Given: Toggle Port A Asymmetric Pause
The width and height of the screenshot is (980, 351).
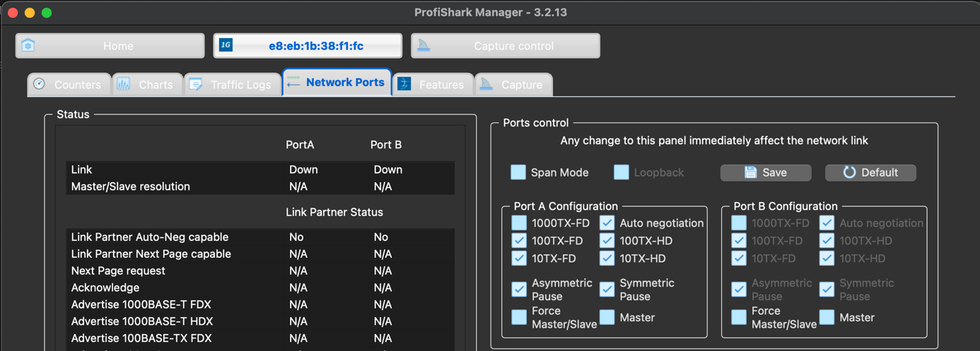Looking at the screenshot, I should pos(519,289).
